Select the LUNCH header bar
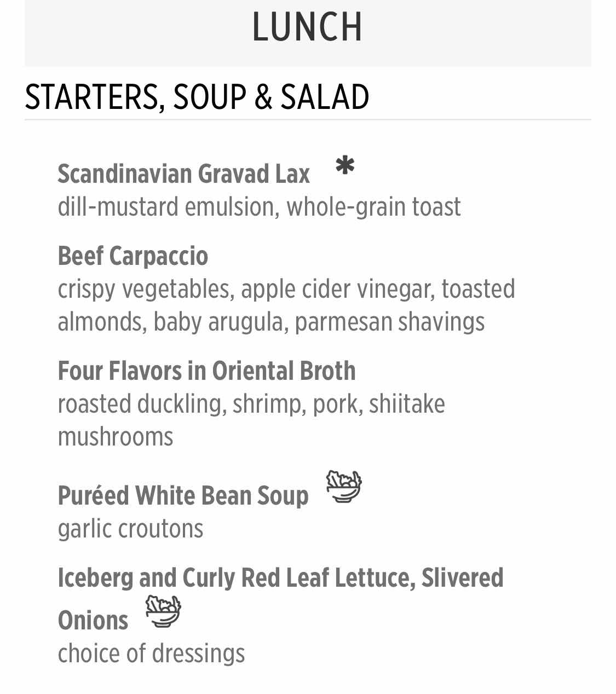Viewport: 616px width, 694px height. pos(308,32)
